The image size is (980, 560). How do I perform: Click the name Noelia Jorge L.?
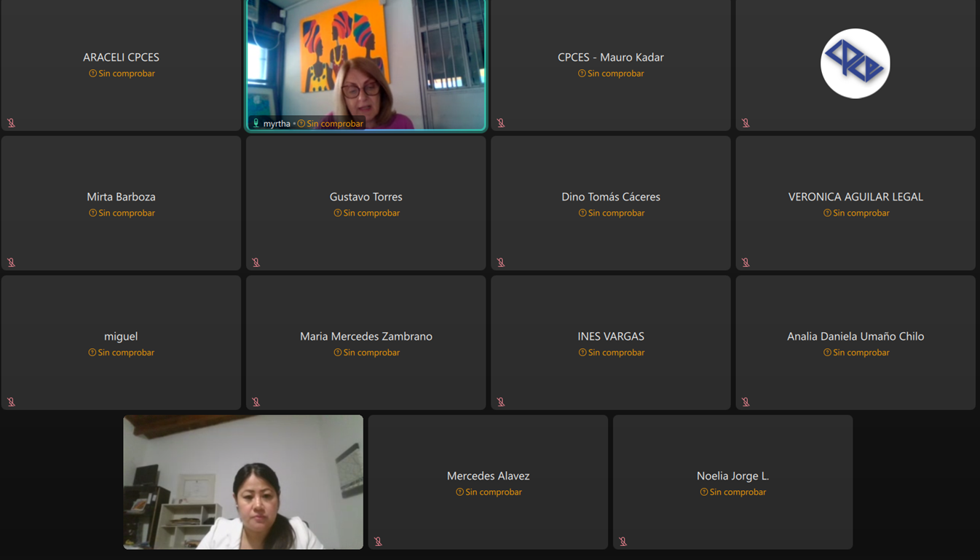[732, 476]
